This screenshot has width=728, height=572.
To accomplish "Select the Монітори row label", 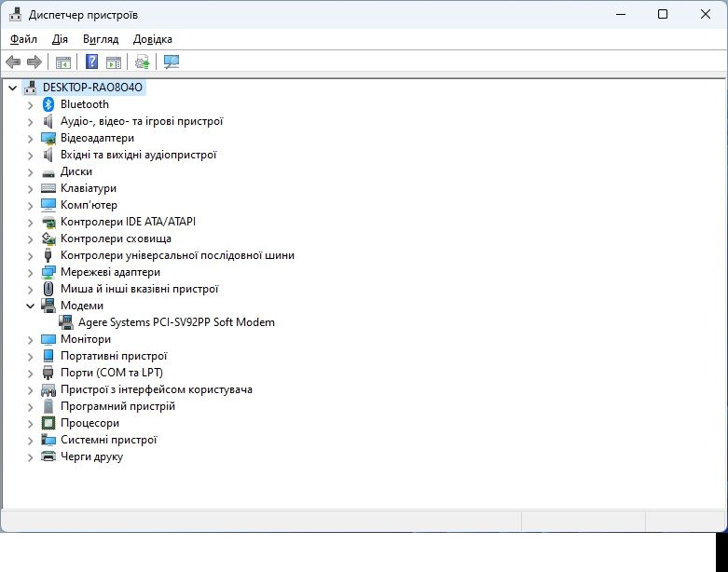I will pyautogui.click(x=86, y=339).
